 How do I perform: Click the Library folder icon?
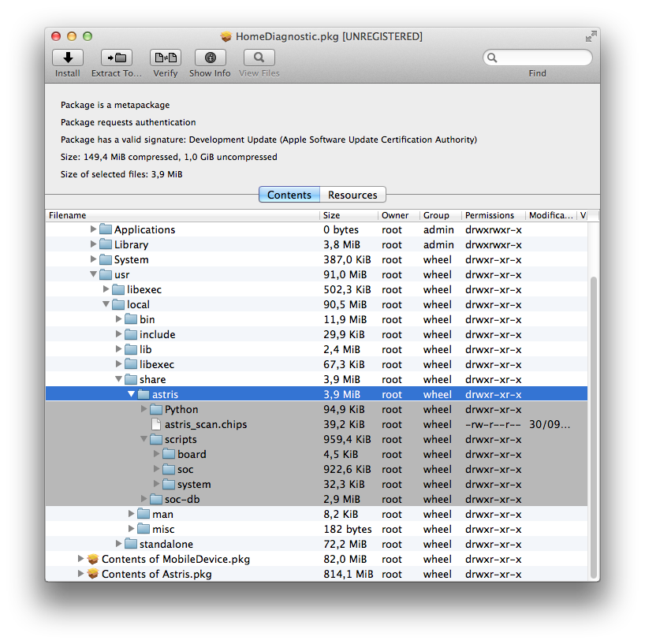106,244
